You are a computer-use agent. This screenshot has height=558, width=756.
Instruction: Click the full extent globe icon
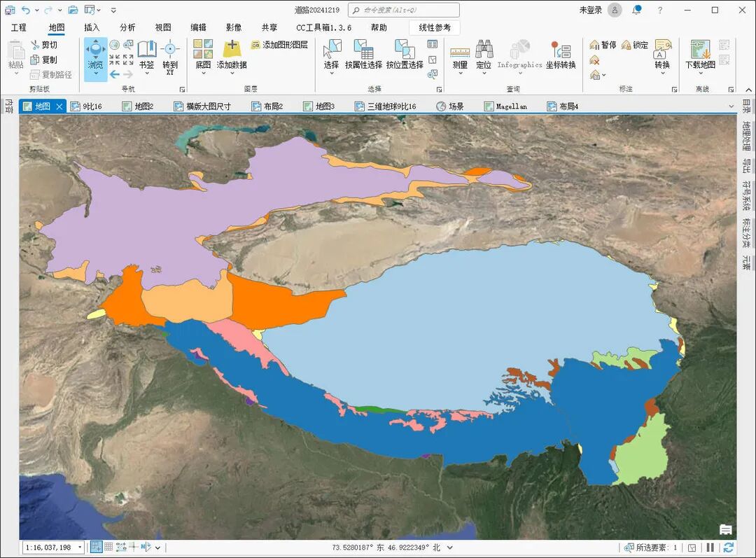tap(114, 45)
